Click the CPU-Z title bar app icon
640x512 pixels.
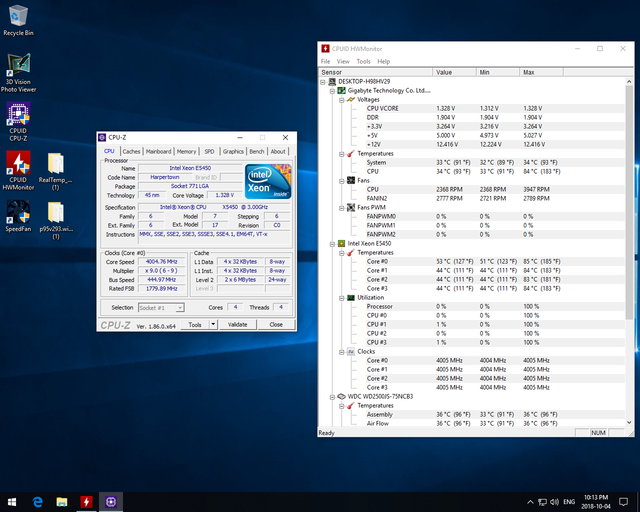tap(102, 138)
